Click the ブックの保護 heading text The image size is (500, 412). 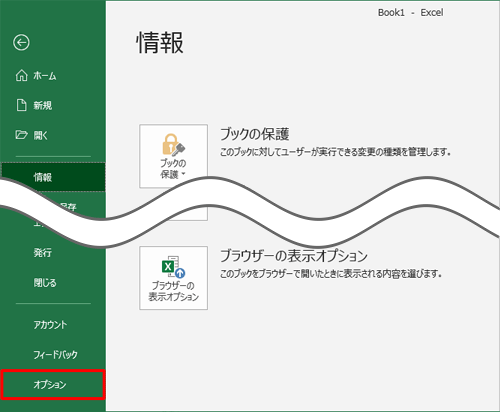click(x=254, y=134)
